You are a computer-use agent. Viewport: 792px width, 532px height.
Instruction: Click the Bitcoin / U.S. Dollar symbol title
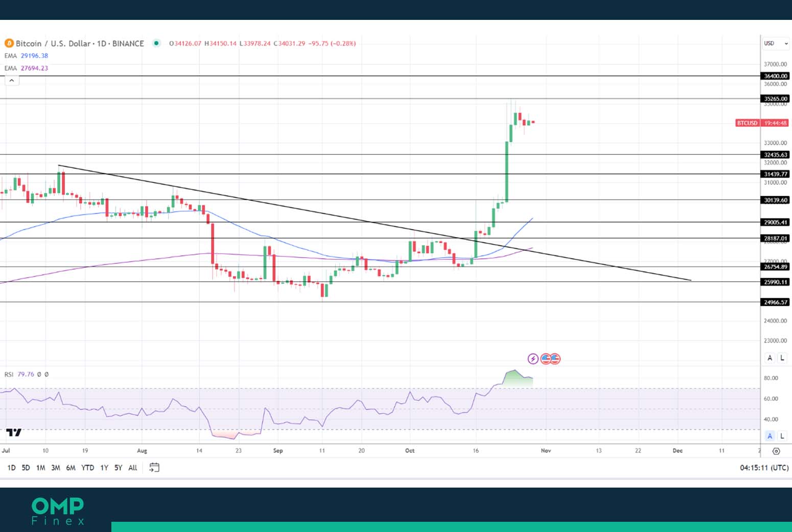[x=80, y=43]
